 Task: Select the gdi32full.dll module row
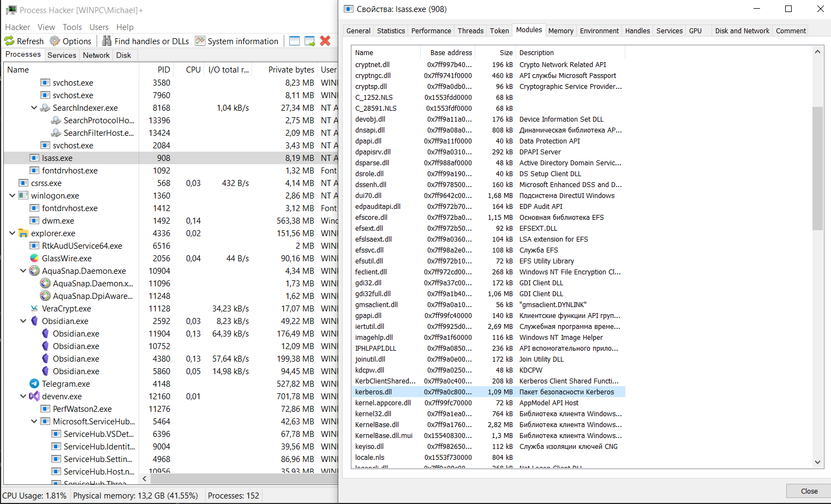(488, 293)
